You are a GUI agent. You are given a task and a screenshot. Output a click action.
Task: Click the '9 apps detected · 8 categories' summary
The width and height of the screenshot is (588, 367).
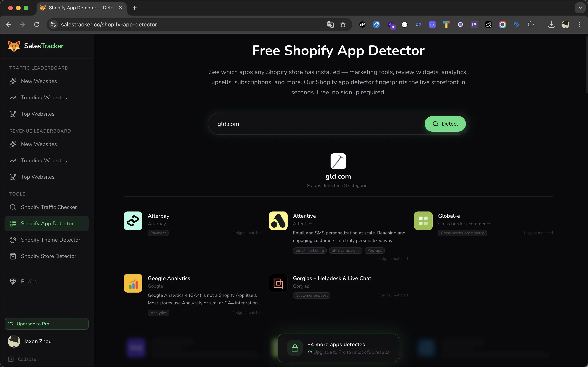point(338,185)
